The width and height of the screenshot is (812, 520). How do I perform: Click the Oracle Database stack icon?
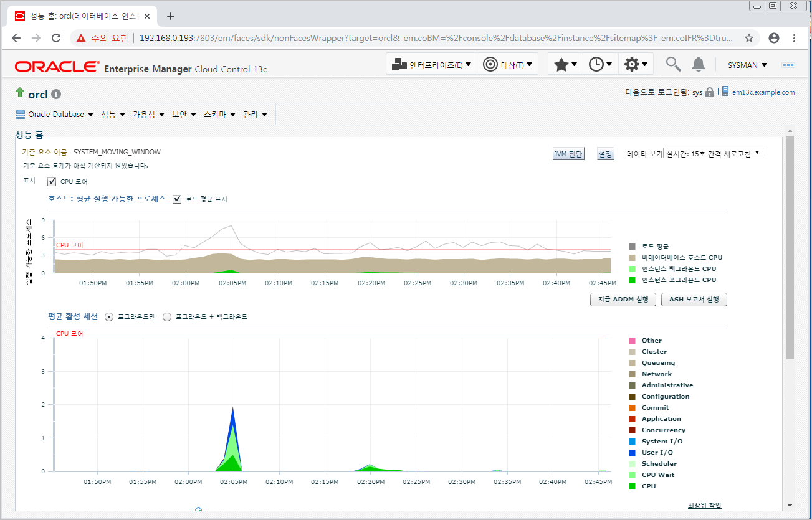21,115
